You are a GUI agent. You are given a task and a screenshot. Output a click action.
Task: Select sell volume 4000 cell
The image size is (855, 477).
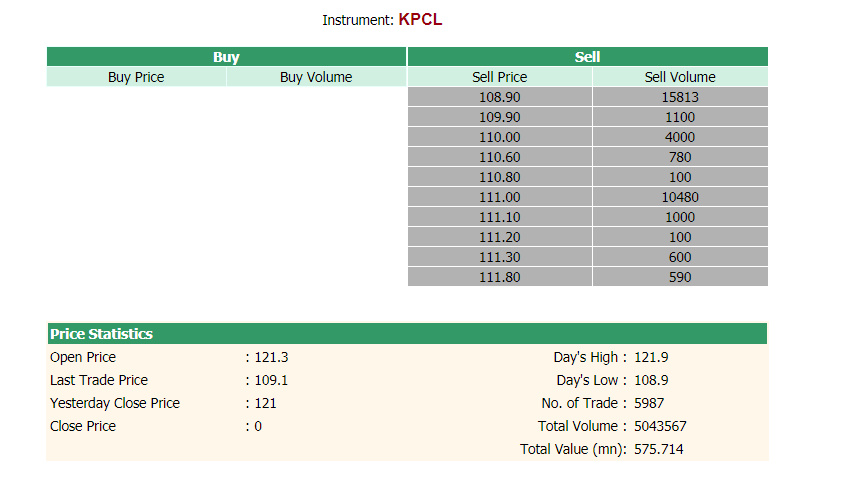click(x=680, y=137)
